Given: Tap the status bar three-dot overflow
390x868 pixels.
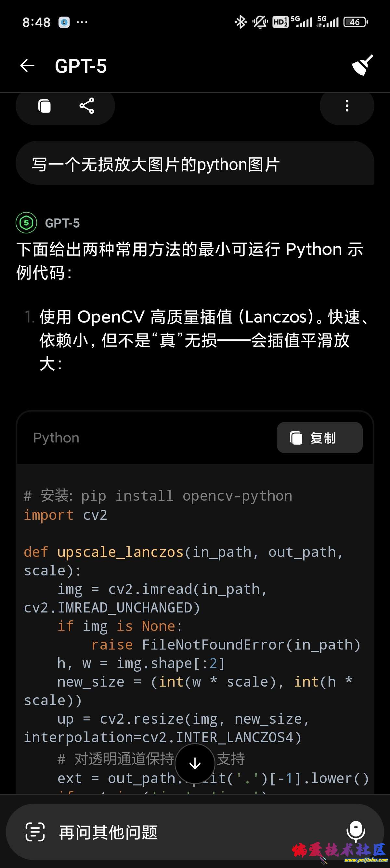Looking at the screenshot, I should point(82,22).
